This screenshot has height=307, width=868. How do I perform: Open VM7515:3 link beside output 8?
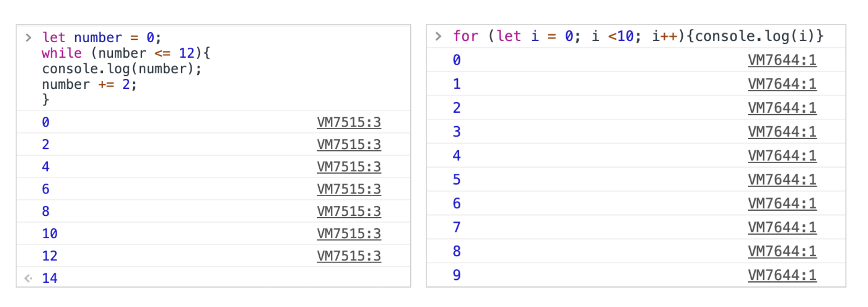[x=349, y=211]
